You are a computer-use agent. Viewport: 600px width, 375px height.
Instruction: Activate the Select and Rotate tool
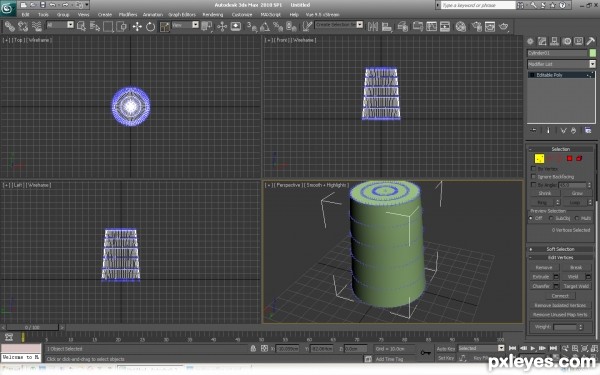tap(150, 26)
